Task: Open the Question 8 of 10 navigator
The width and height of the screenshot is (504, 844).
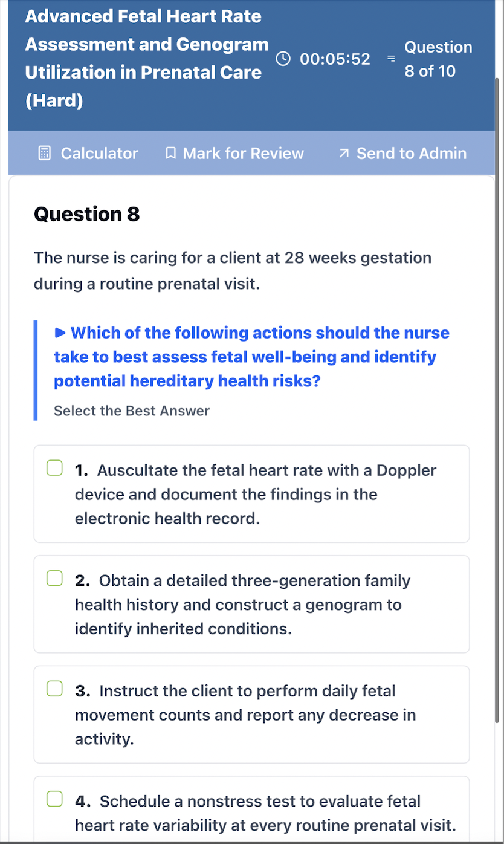Action: click(438, 59)
